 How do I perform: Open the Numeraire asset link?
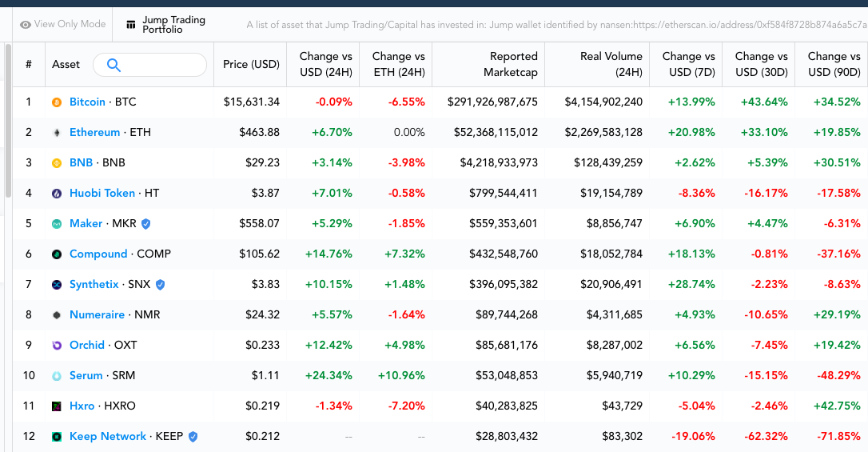point(97,314)
